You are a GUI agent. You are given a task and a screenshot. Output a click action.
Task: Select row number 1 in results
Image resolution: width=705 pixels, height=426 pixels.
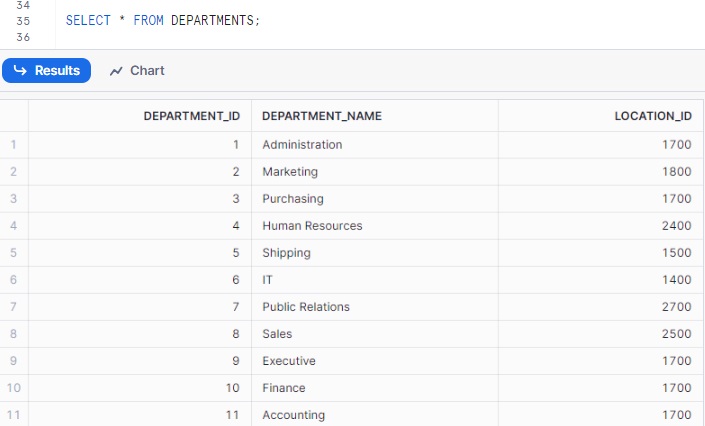[x=14, y=145]
